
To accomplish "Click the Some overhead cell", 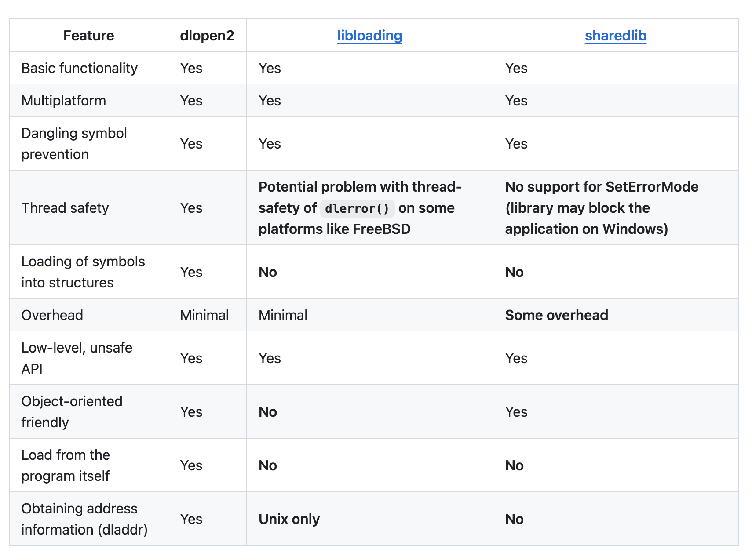I will coord(556,315).
